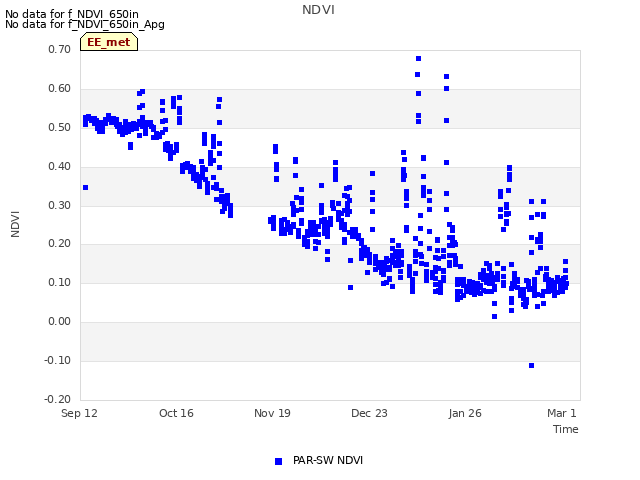Click the 0.50 y-axis tick label

(60, 127)
